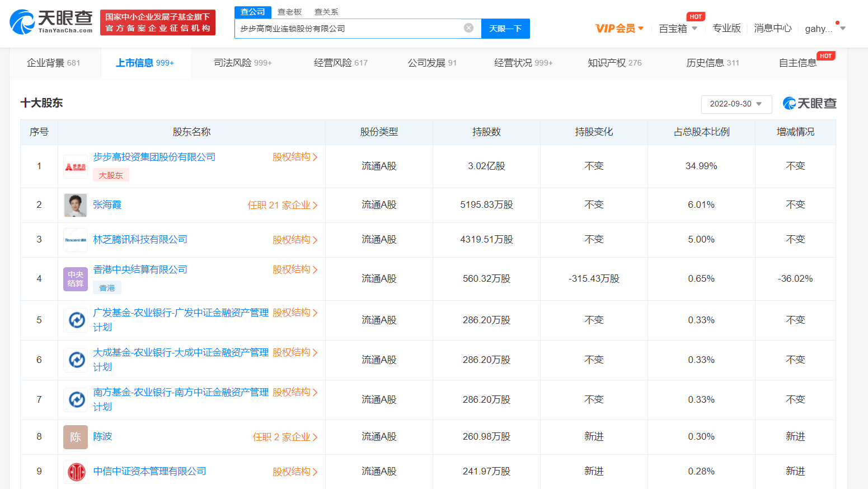Open 林芝腾讯科技有限公司 link
Viewport: 868px width, 489px height.
point(140,240)
